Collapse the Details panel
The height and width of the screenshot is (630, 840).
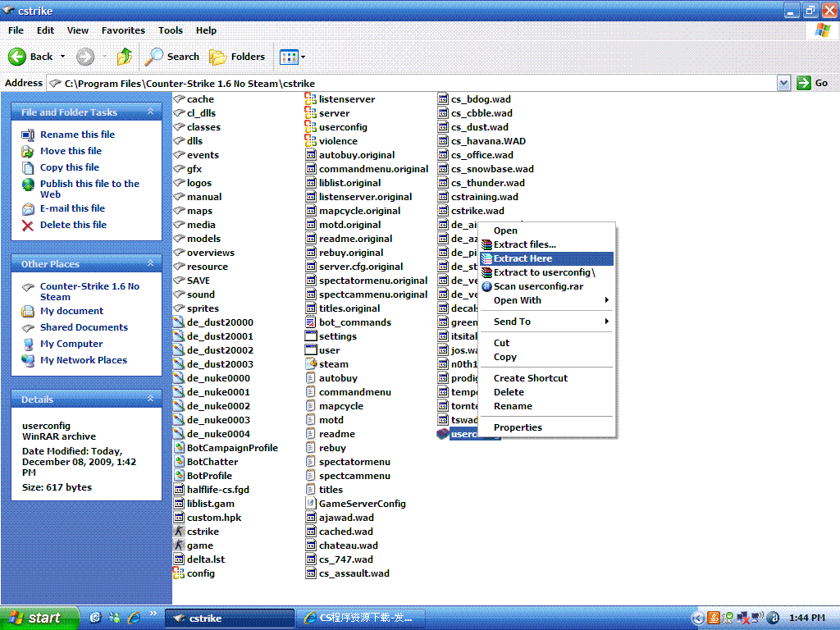[150, 399]
